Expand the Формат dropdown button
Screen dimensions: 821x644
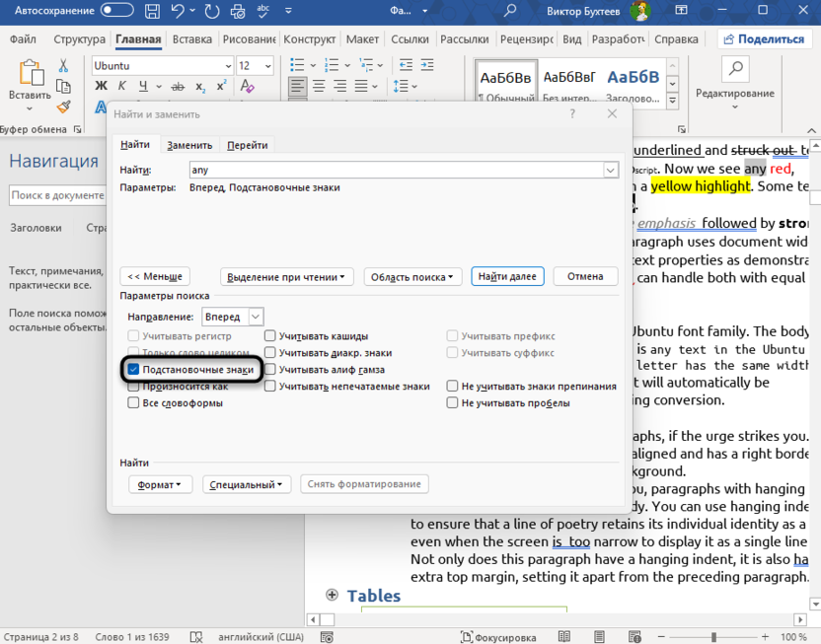click(x=160, y=484)
